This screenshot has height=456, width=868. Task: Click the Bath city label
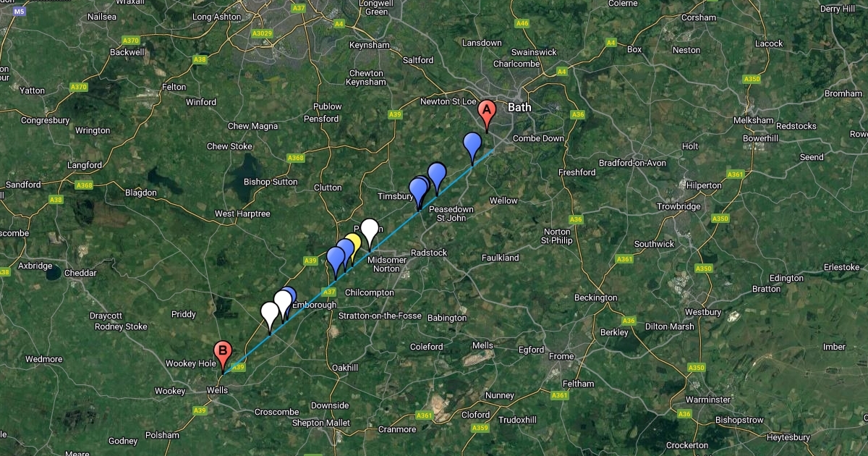[519, 107]
